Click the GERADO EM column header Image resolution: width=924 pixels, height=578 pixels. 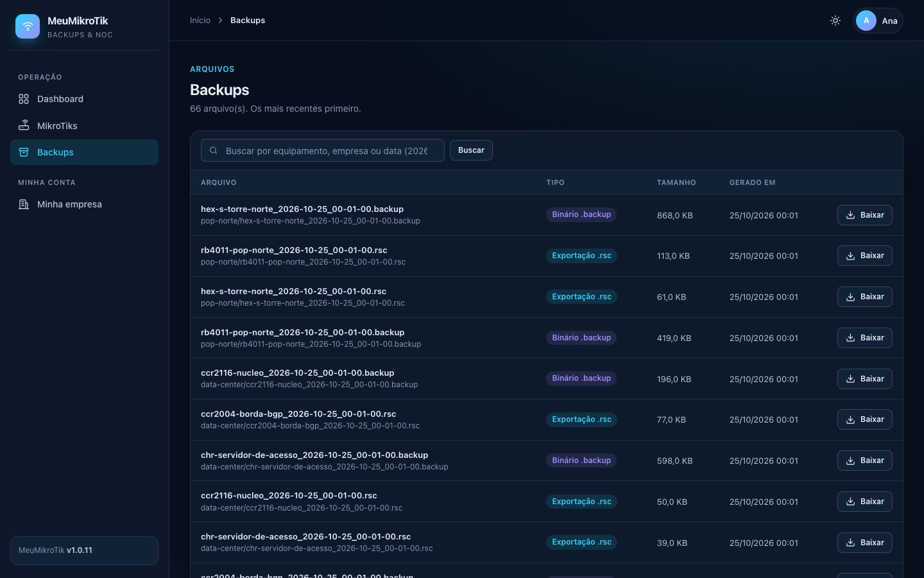[753, 182]
